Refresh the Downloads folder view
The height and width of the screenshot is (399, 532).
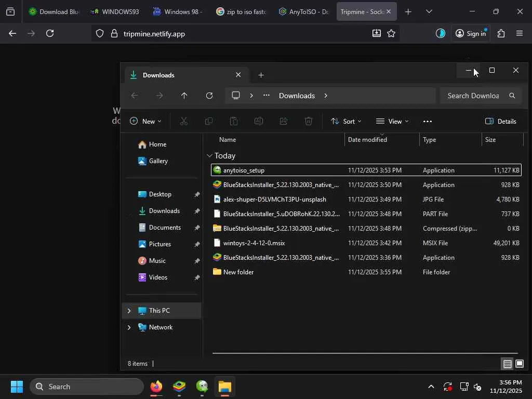[x=209, y=96]
